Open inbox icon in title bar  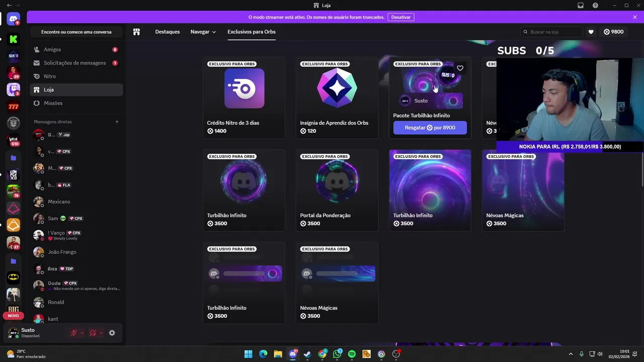[581, 5]
